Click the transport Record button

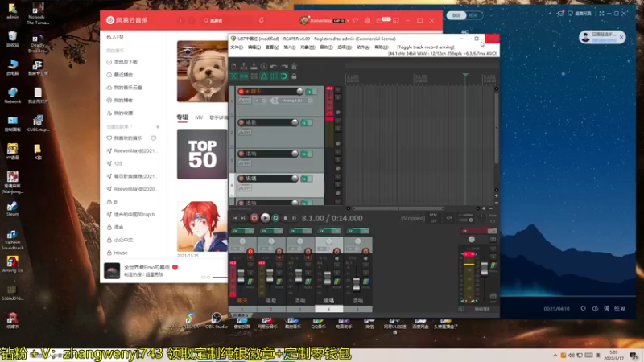(254, 218)
